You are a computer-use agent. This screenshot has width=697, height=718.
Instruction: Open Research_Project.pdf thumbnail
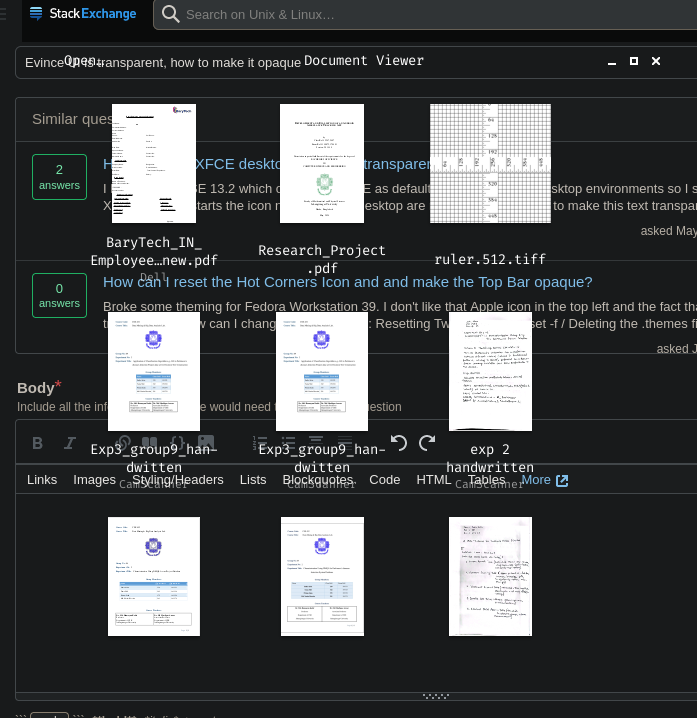(x=322, y=163)
